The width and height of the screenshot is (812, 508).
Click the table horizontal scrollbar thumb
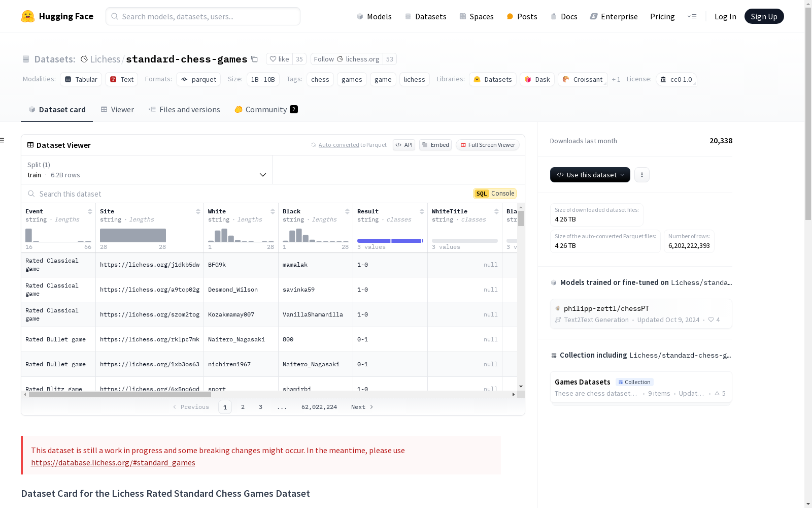click(x=120, y=394)
